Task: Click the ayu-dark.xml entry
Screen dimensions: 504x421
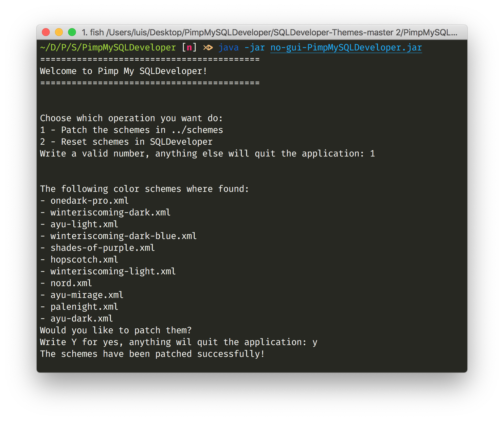Action: click(77, 319)
